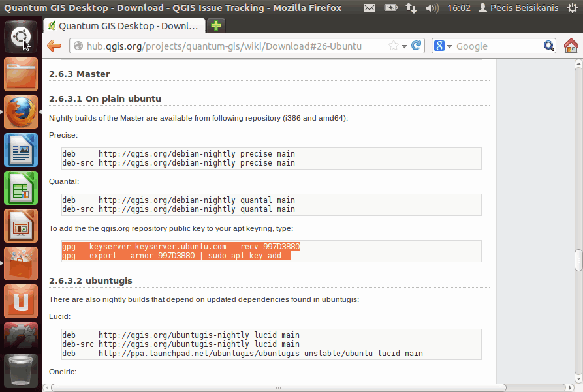The width and height of the screenshot is (583, 392).
Task: Click the scroll up arrow
Action: pyautogui.click(x=578, y=64)
